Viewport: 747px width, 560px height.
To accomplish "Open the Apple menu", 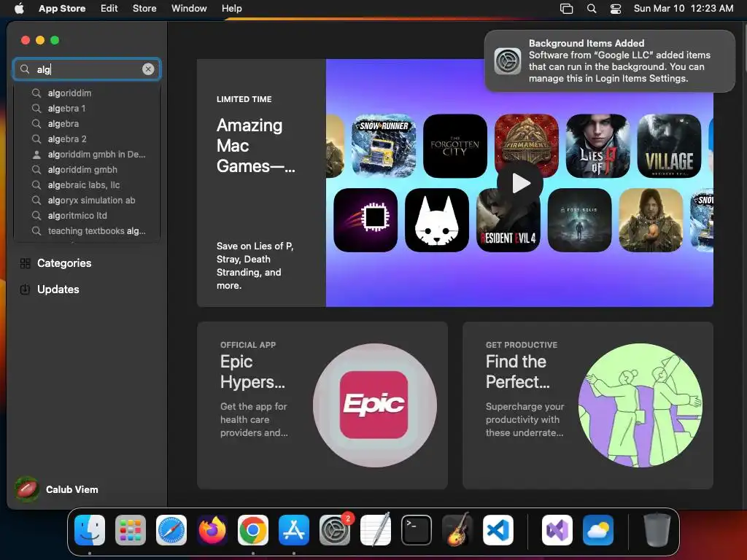I will click(x=19, y=9).
